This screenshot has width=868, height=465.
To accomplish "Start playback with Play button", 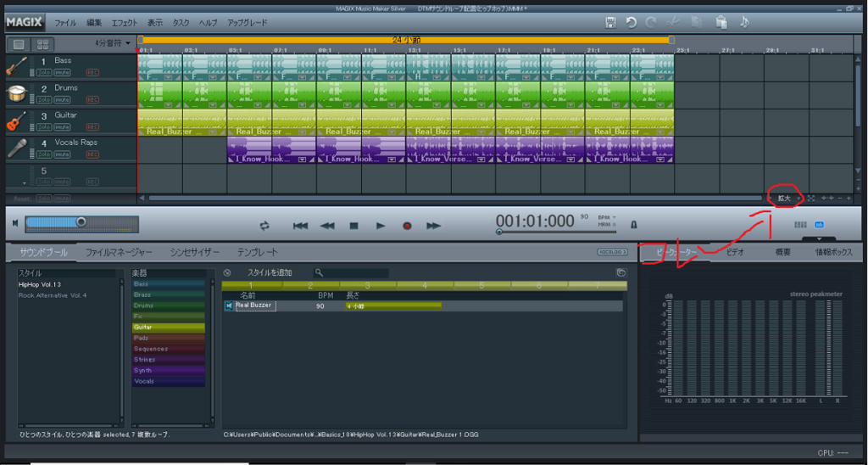I will (x=381, y=226).
